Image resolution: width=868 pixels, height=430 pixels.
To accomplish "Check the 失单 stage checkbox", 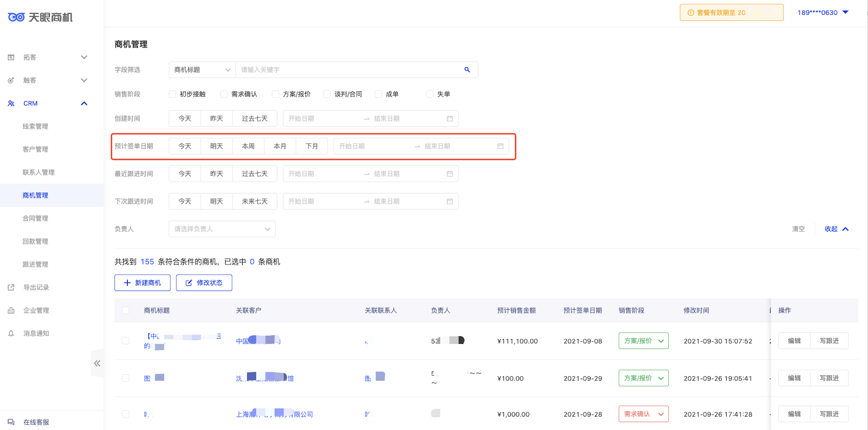I will point(430,94).
